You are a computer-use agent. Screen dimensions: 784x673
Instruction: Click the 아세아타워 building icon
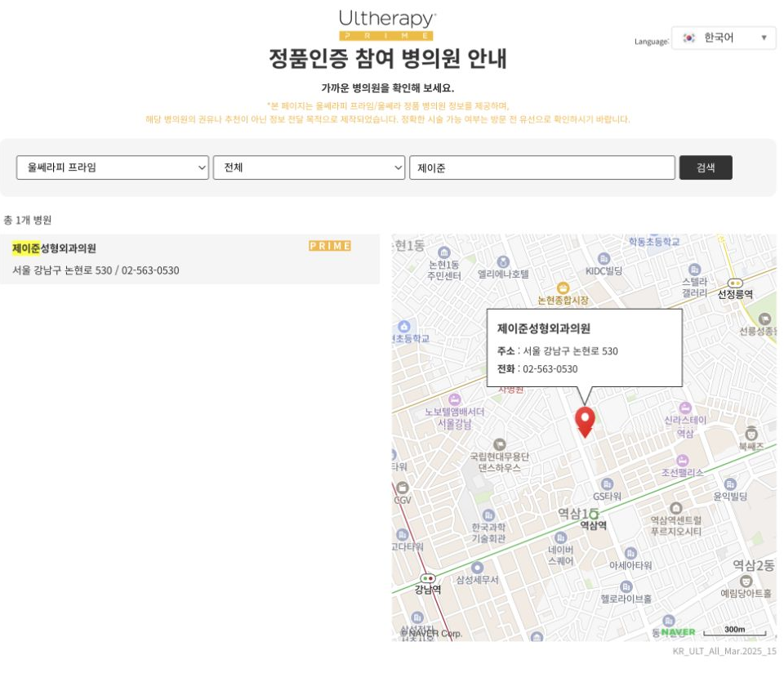click(630, 553)
